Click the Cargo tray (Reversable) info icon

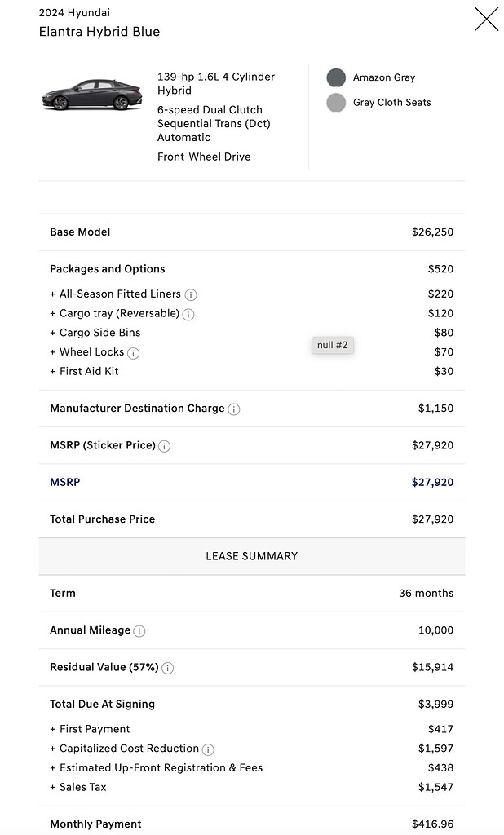coord(188,313)
